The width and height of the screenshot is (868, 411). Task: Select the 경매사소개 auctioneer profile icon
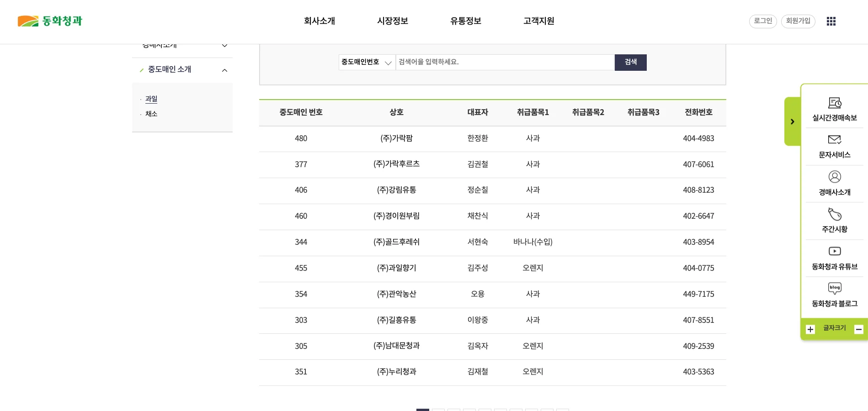pos(834,183)
